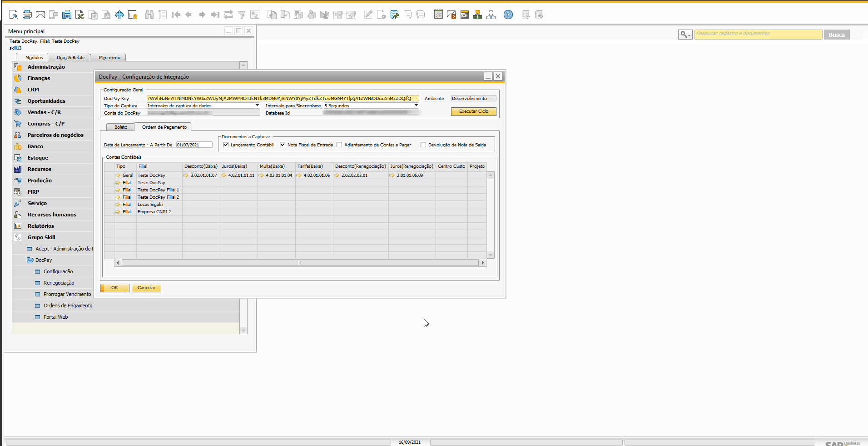The height and width of the screenshot is (446, 868).
Task: Switch to the Drag & Relate tab
Action: [70, 58]
